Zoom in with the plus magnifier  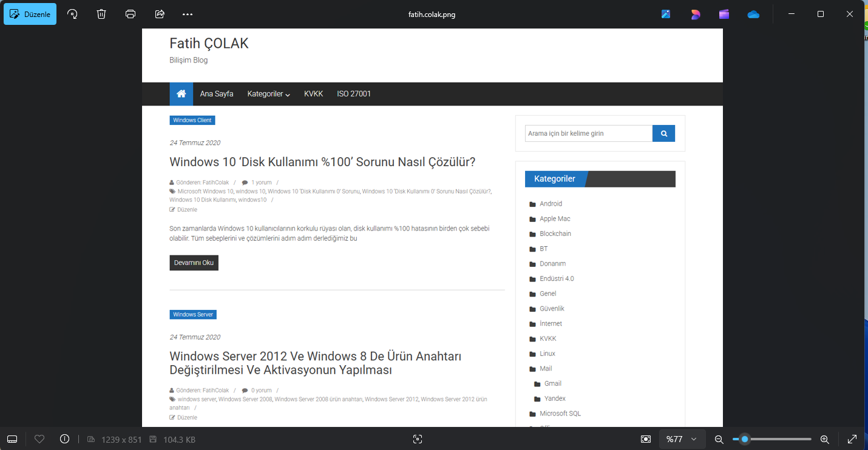[x=824, y=439]
